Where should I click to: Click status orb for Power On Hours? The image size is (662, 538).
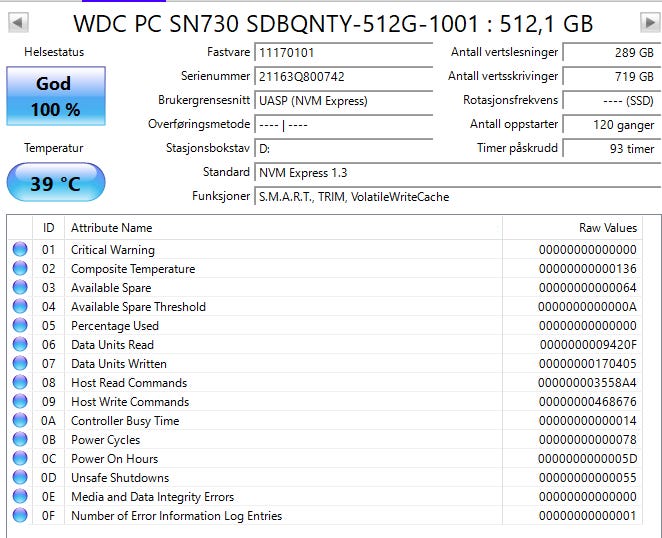[20, 458]
